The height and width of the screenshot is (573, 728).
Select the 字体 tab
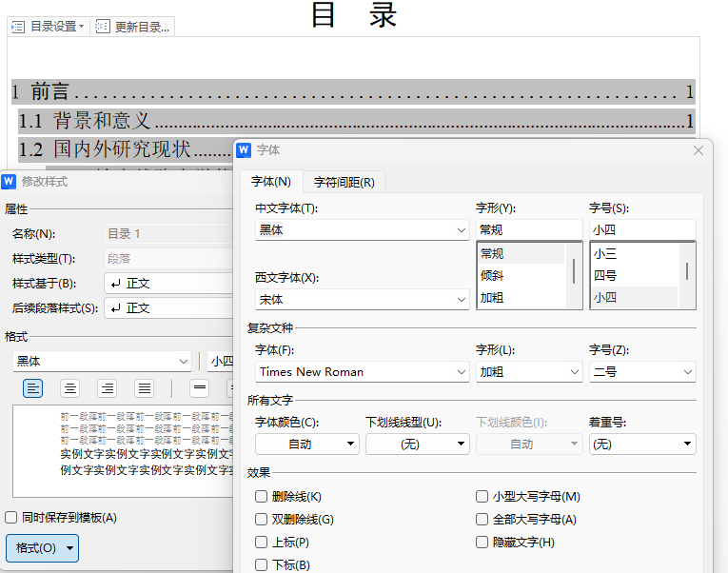271,182
